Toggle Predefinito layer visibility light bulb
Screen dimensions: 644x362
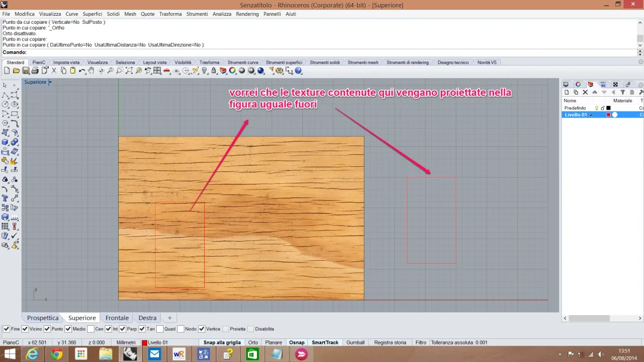coord(597,108)
